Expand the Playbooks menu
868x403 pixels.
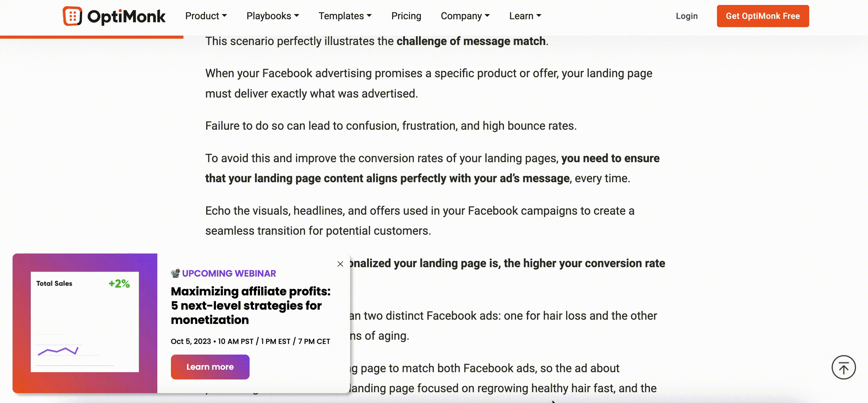(x=272, y=16)
